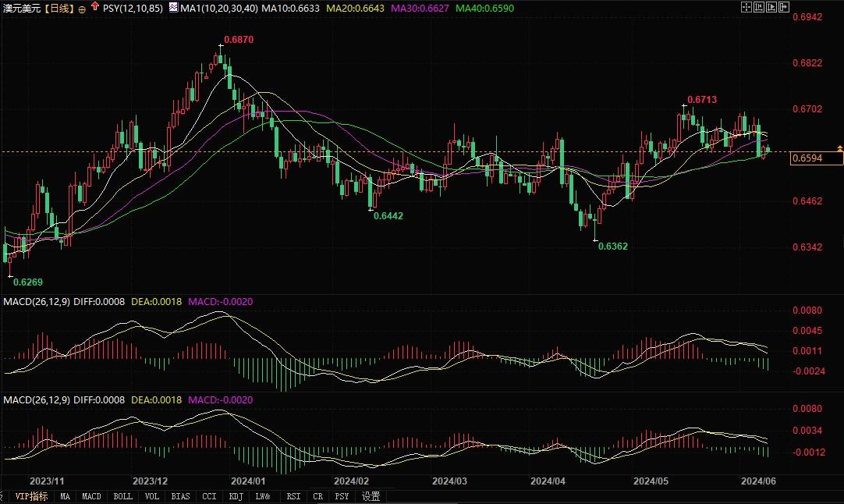Switch to the BOLL indicator tab

122,496
